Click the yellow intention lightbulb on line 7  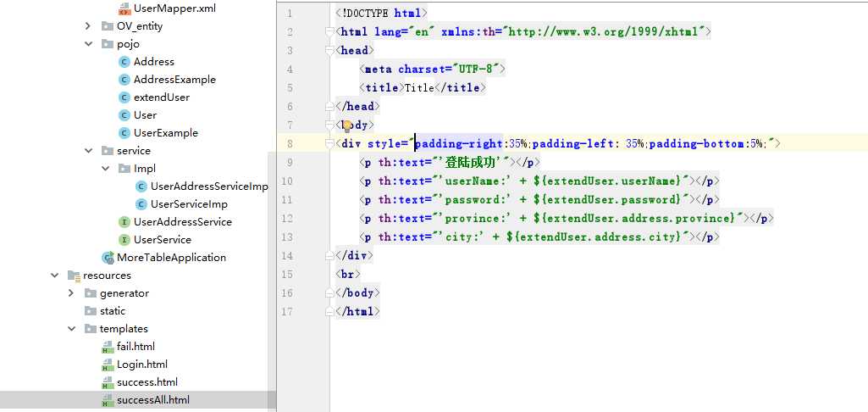[x=347, y=125]
